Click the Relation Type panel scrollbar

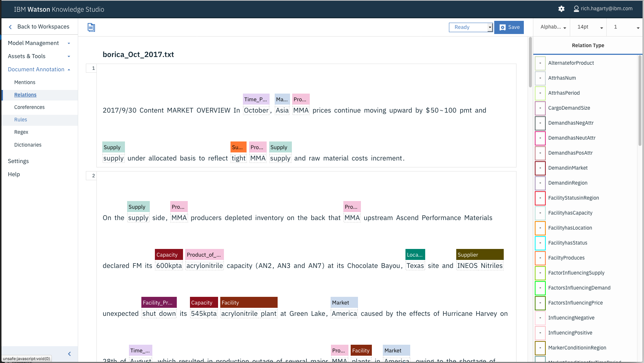640,101
